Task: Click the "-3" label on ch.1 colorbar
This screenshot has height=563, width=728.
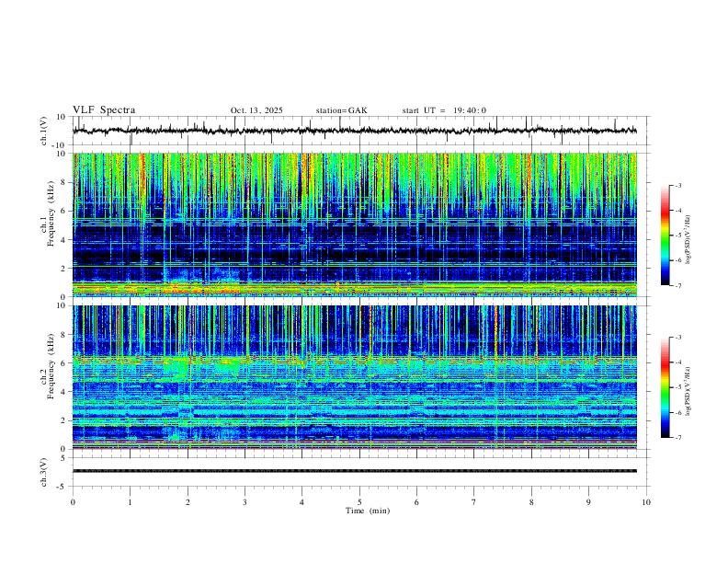Action: pyautogui.click(x=677, y=185)
